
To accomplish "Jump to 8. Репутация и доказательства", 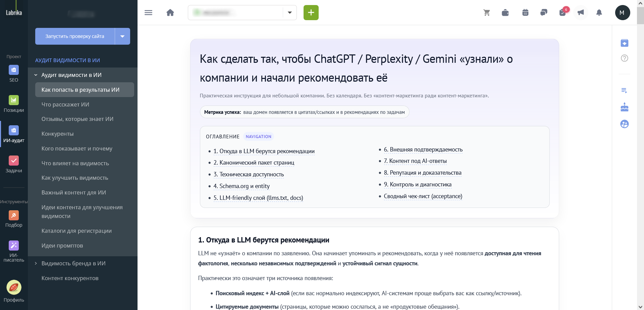I will tap(423, 173).
